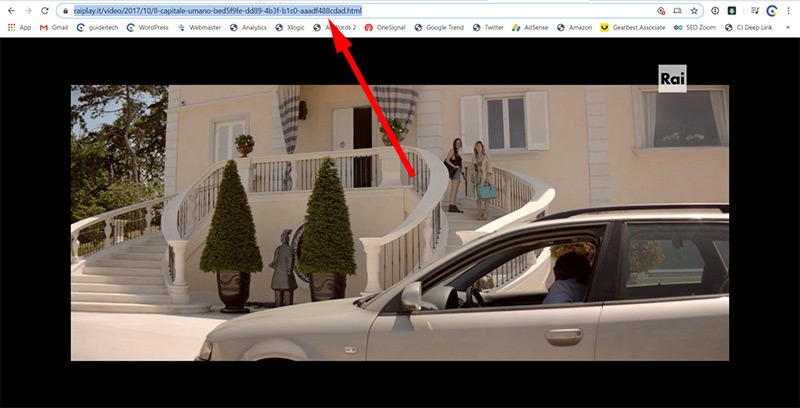This screenshot has height=408, width=800.
Task: Open the CJ Deep Link bookmark
Action: (748, 28)
